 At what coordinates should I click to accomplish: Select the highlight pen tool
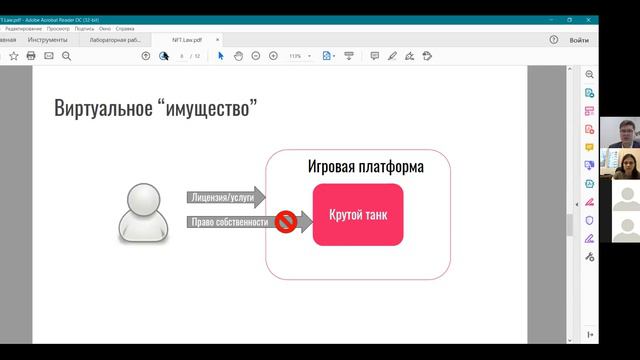click(x=392, y=56)
